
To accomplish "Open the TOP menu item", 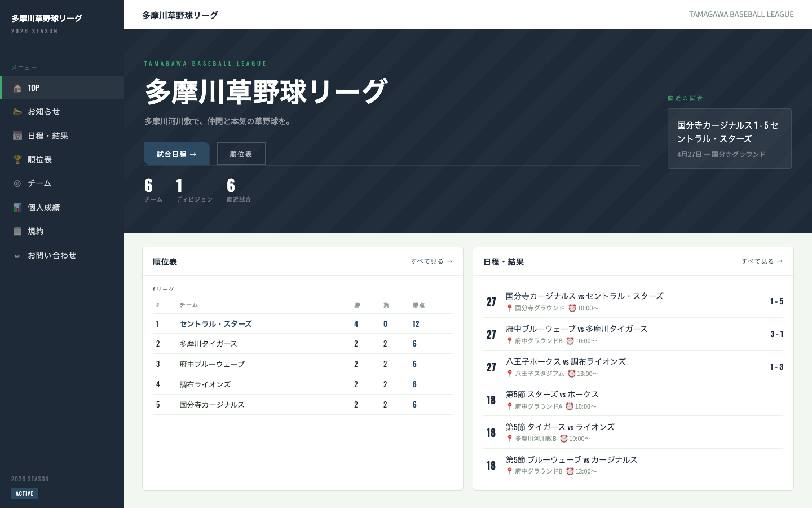I will (x=62, y=87).
